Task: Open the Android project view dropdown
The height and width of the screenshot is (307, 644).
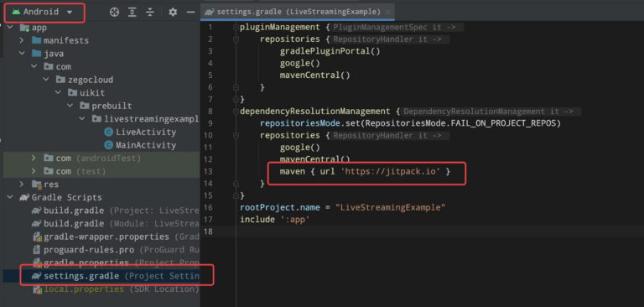Action: coord(43,12)
